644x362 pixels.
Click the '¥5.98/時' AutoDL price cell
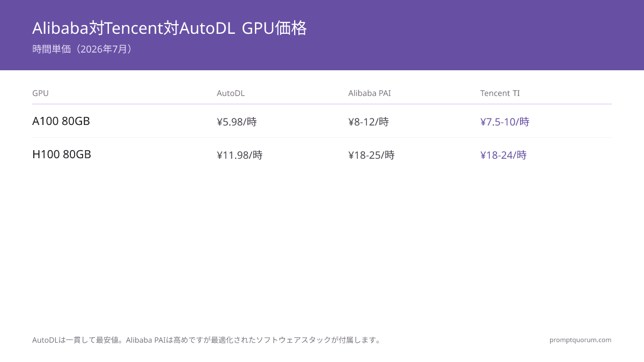tap(237, 122)
